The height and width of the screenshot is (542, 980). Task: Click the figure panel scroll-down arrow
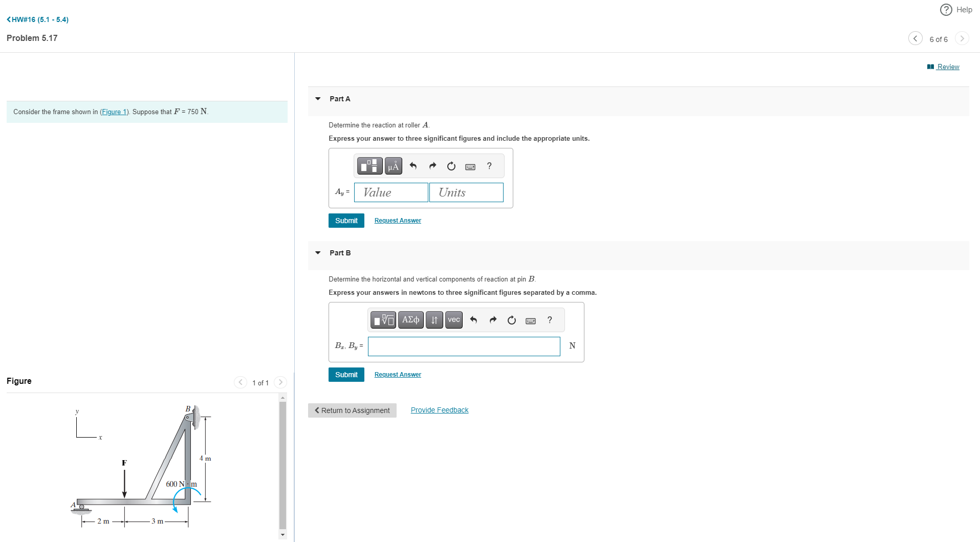pyautogui.click(x=282, y=535)
